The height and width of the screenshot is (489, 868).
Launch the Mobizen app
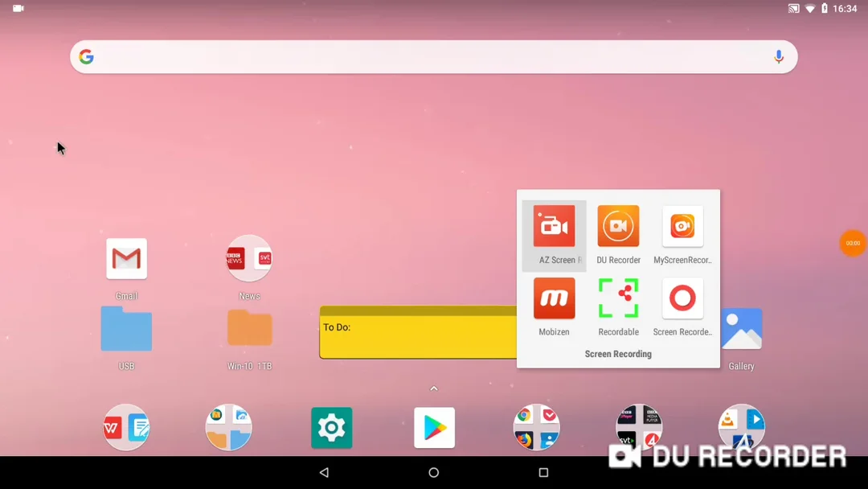click(x=554, y=298)
